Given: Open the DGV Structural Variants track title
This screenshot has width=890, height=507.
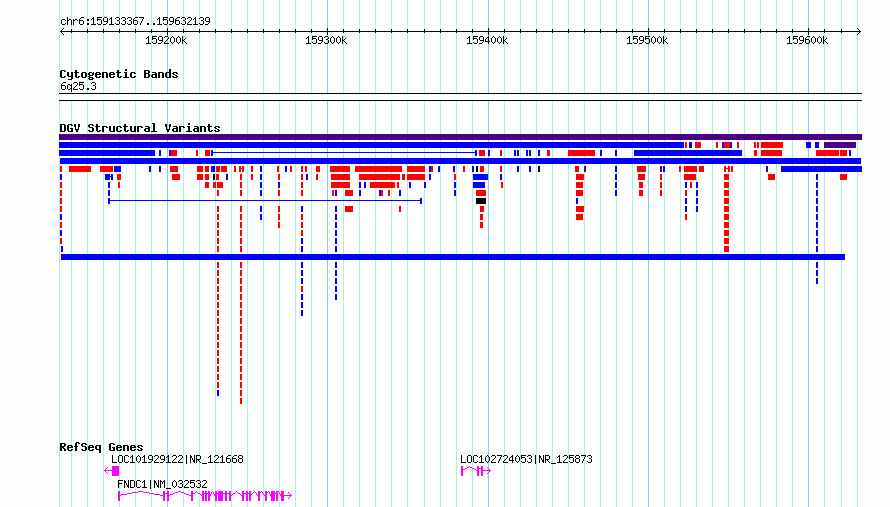Looking at the screenshot, I should [140, 128].
